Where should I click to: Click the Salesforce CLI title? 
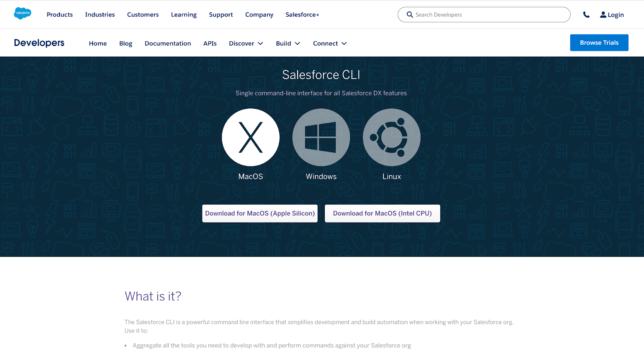click(321, 75)
